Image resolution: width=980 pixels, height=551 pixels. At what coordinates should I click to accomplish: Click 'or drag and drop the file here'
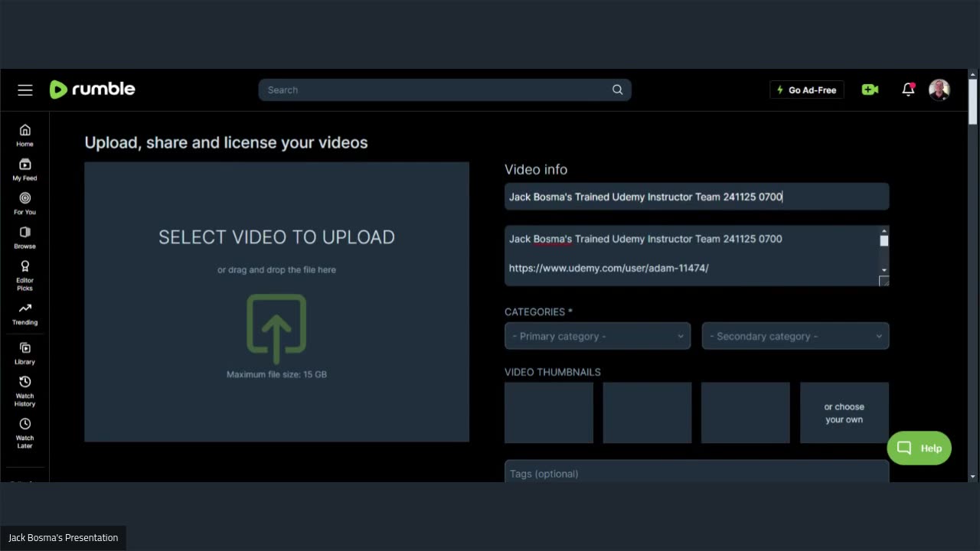pos(276,269)
